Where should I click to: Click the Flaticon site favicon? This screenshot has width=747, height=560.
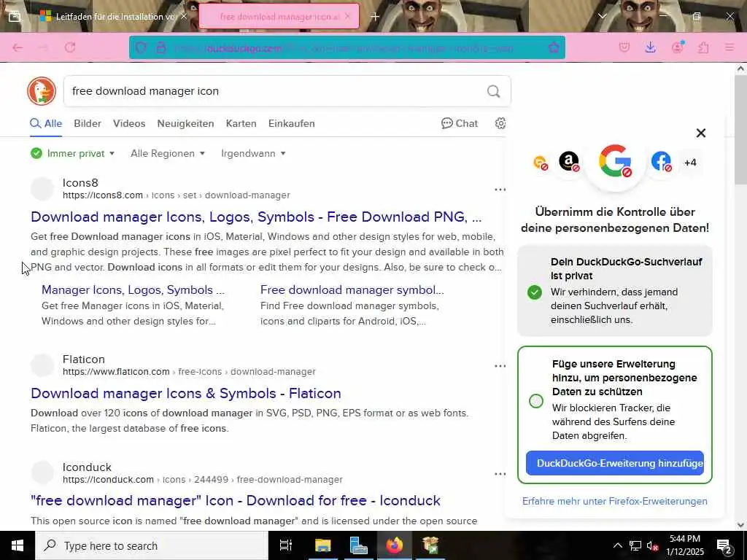[x=42, y=365]
